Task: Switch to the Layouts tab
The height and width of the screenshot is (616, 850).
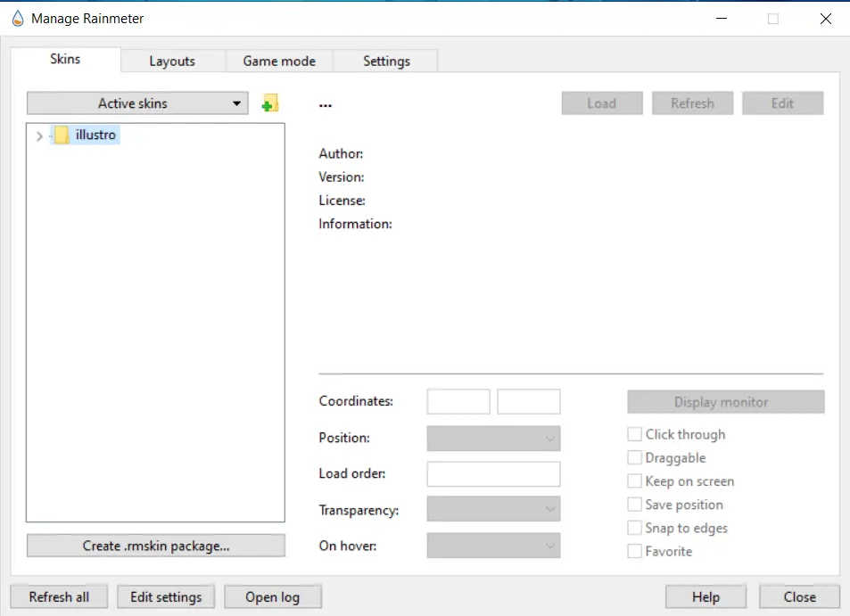Action: pyautogui.click(x=172, y=62)
